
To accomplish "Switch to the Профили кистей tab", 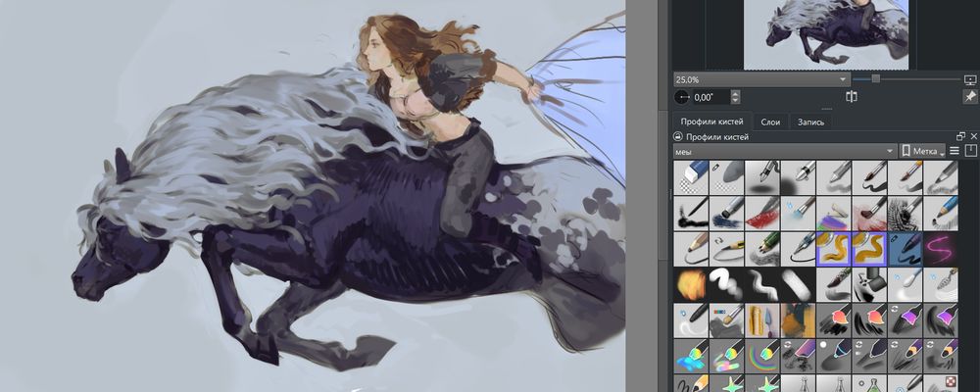I will pyautogui.click(x=711, y=122).
